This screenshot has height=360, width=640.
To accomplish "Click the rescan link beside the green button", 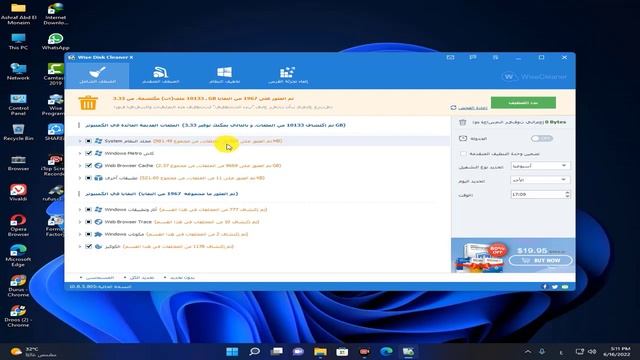I will [x=469, y=108].
